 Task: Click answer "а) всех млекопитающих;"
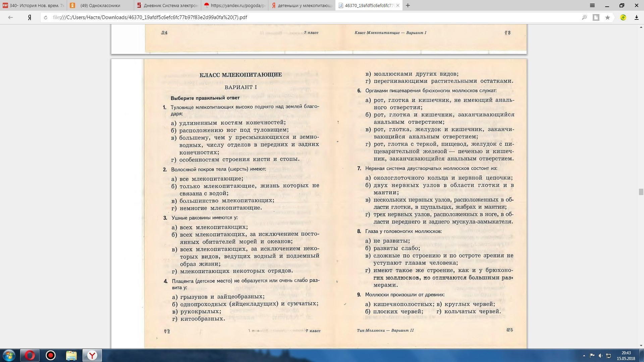(x=210, y=227)
